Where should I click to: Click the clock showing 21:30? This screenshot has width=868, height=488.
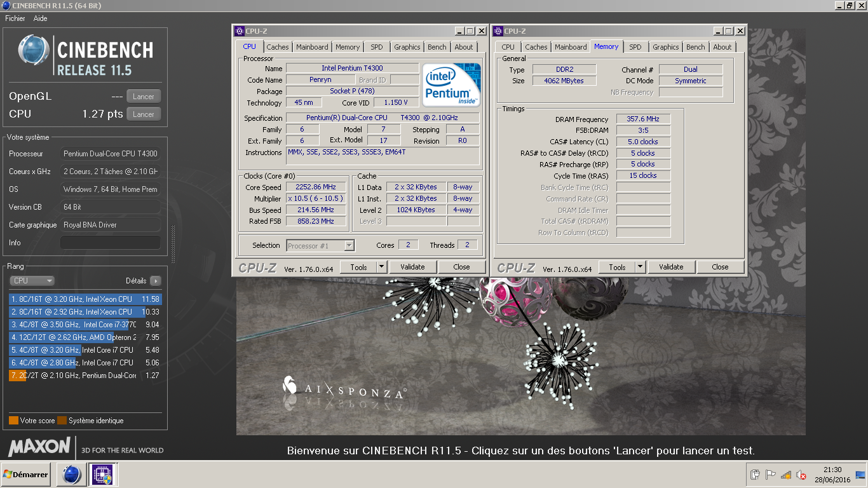pos(833,470)
